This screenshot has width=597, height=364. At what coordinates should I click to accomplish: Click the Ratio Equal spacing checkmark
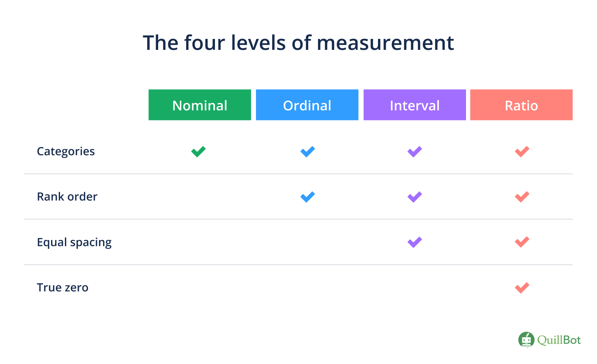pyautogui.click(x=522, y=242)
